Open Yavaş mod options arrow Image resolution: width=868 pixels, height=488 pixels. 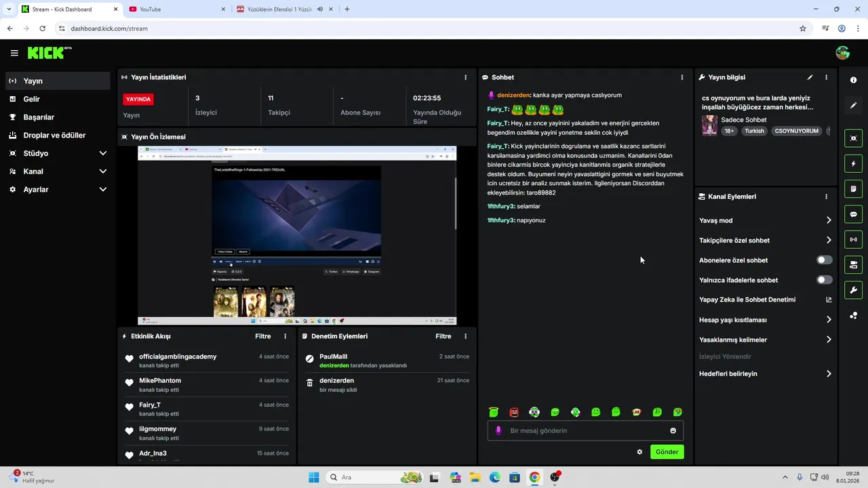coord(829,220)
